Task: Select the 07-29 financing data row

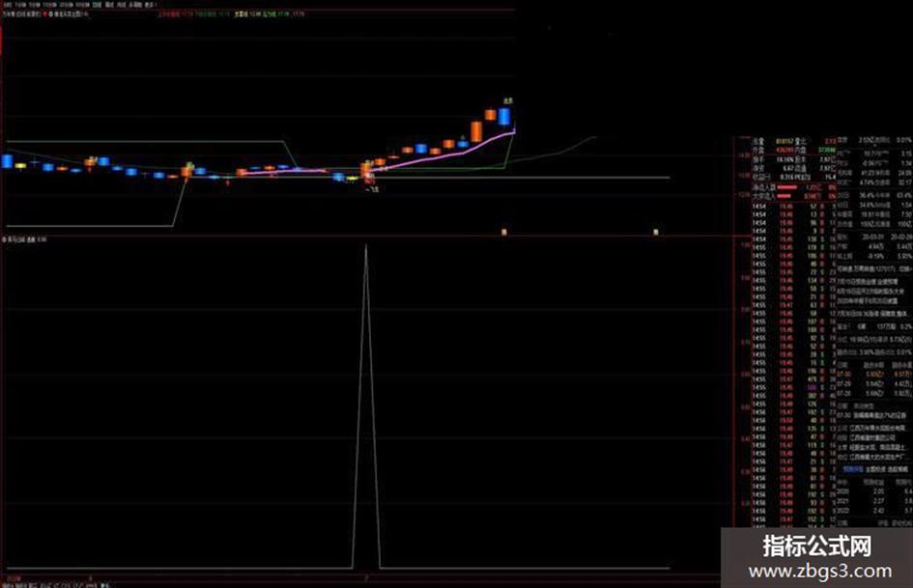Action: pyautogui.click(x=874, y=383)
